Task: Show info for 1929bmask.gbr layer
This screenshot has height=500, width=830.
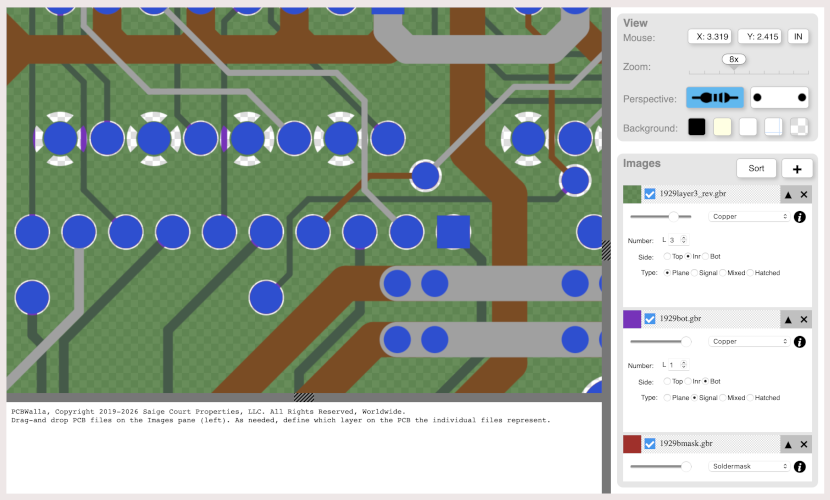Action: [x=799, y=466]
